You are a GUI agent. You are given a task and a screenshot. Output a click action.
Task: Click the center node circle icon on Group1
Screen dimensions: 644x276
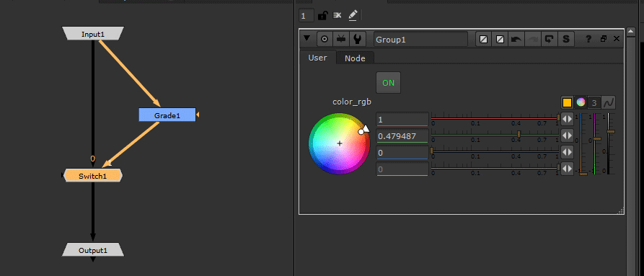click(x=325, y=39)
